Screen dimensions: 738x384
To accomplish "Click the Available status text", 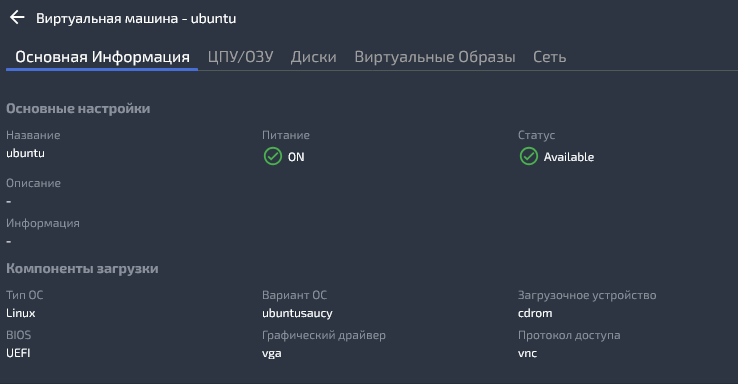I will click(569, 157).
